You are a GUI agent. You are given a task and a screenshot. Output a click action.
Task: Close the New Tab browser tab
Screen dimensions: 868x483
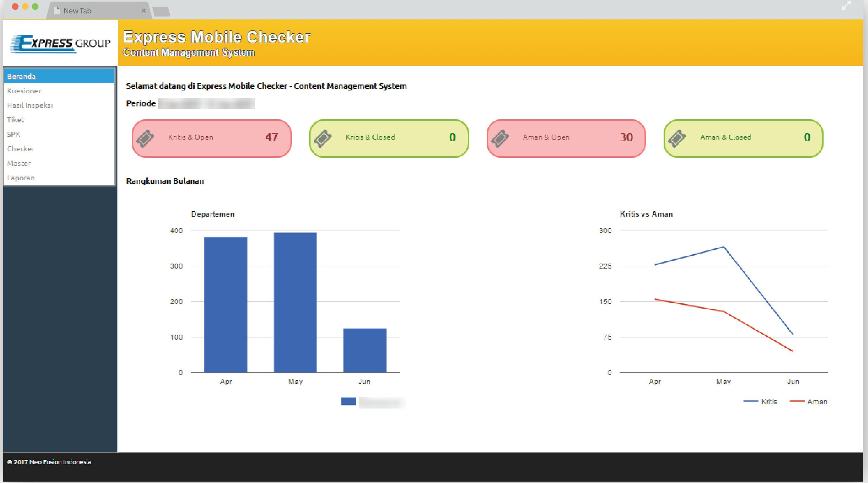(144, 10)
